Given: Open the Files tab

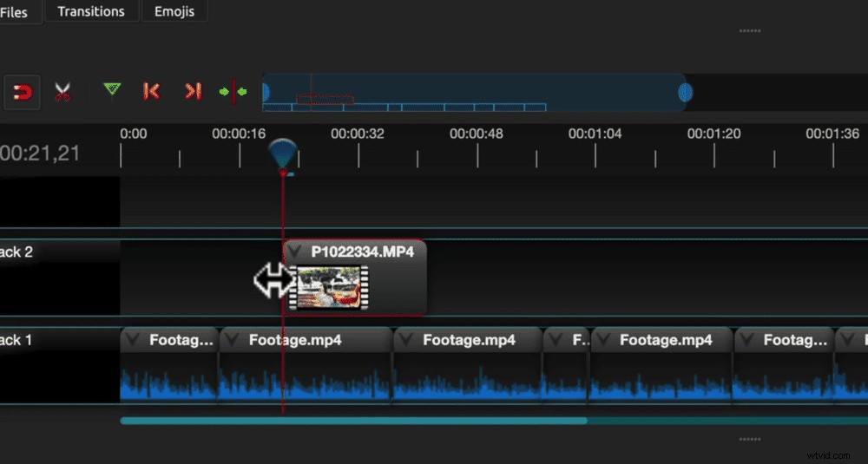Looking at the screenshot, I should pyautogui.click(x=15, y=11).
